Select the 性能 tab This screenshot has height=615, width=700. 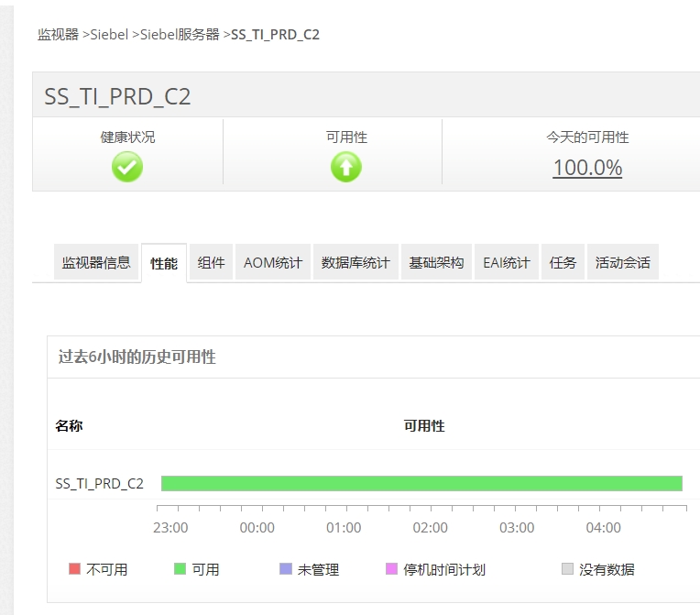tap(164, 263)
